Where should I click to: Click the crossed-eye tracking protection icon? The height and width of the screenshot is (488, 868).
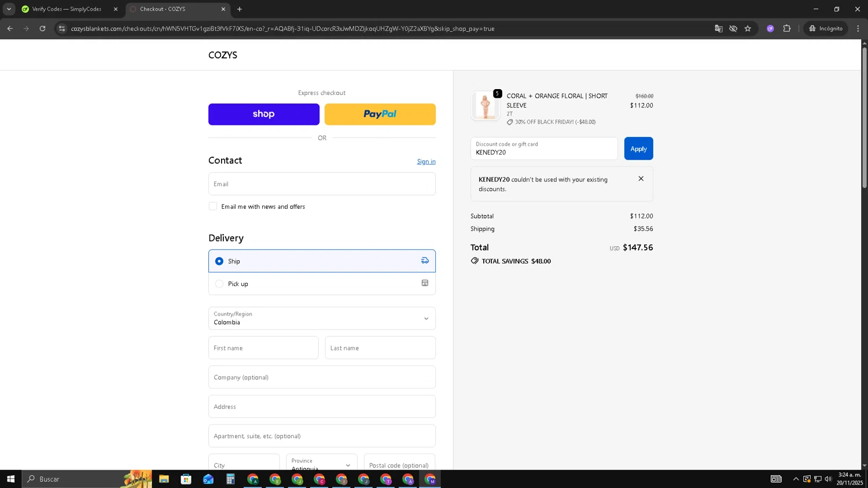click(733, 28)
